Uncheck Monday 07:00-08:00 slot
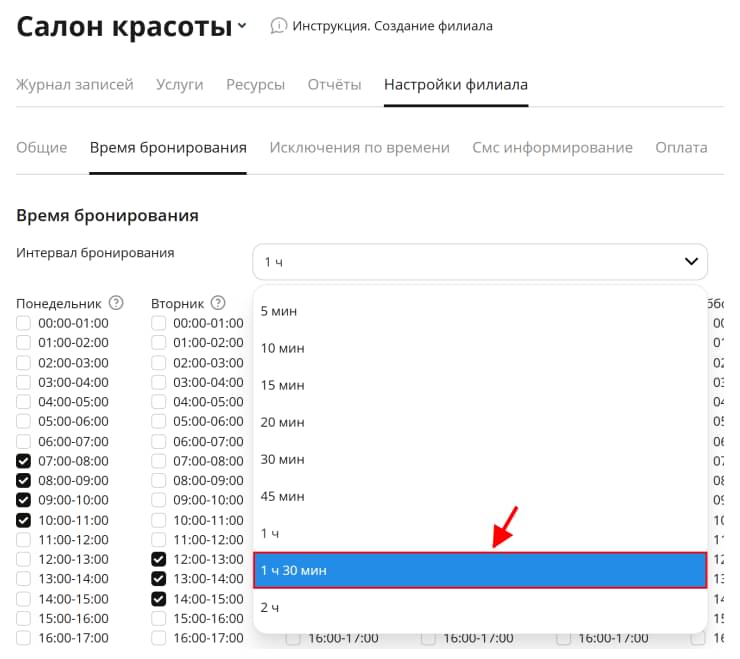The width and height of the screenshot is (740, 659). (23, 461)
